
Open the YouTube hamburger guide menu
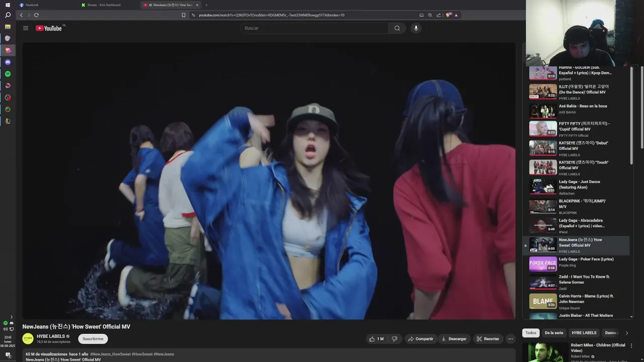pos(26,28)
